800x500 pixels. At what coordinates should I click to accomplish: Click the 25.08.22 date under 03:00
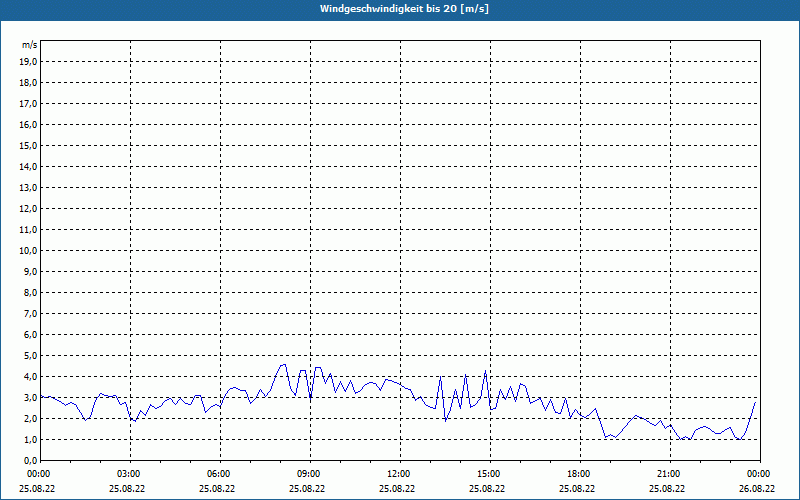127,488
